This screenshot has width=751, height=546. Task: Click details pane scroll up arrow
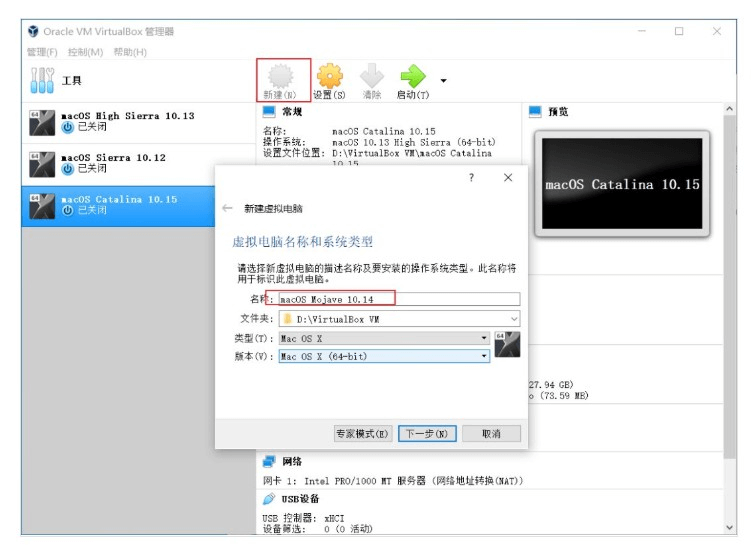pos(729,109)
